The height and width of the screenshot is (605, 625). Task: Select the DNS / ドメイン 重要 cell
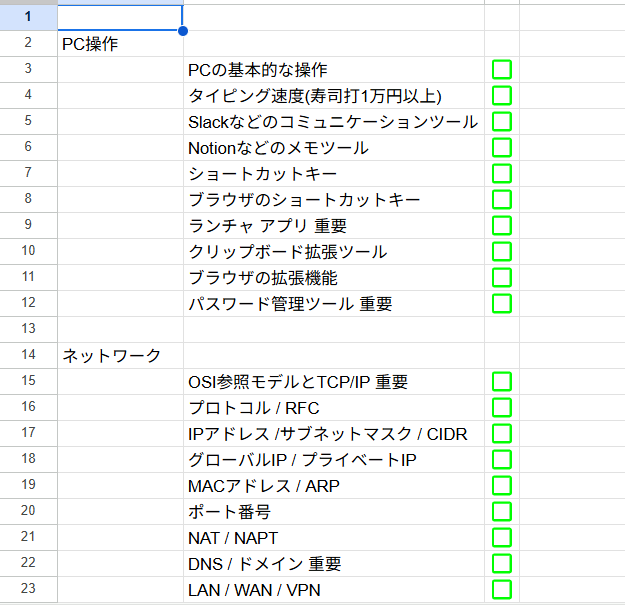[334, 563]
